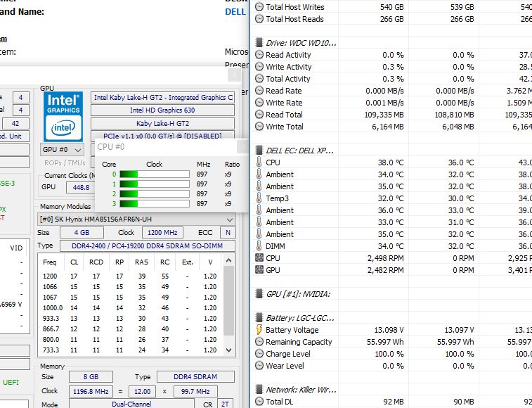Click the Core 0 clock bar

click(155, 174)
